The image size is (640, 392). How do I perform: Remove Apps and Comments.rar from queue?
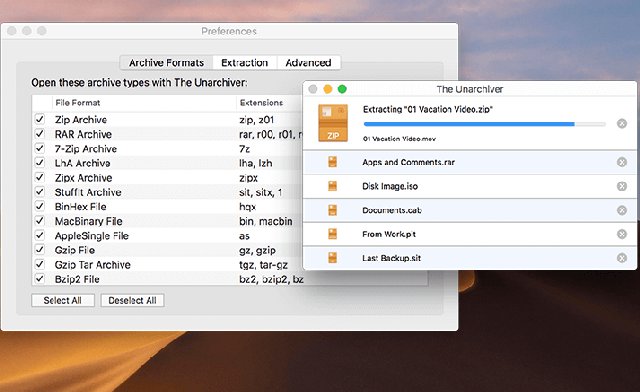point(622,162)
